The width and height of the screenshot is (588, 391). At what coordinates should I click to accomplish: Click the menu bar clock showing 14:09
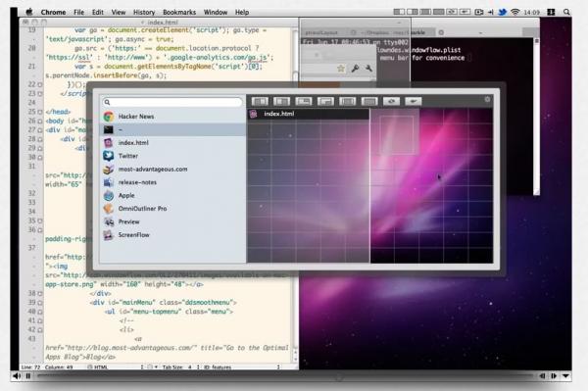click(x=531, y=13)
